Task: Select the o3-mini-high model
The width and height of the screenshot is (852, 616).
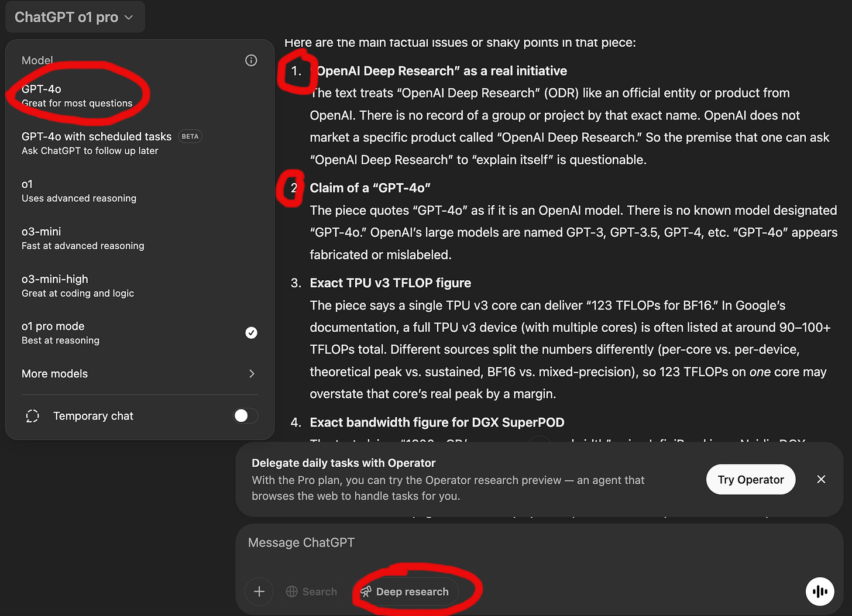Action: [x=139, y=285]
